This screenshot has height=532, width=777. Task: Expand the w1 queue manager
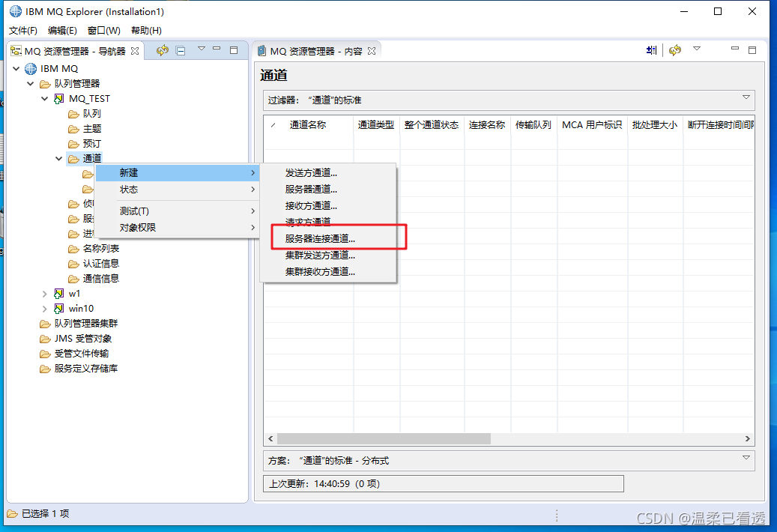click(x=45, y=294)
